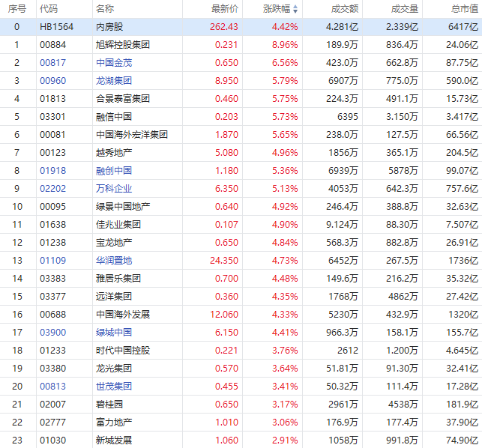Select the 中国海外发展 name cell
Screen dimensions: 482x448
[x=123, y=315]
